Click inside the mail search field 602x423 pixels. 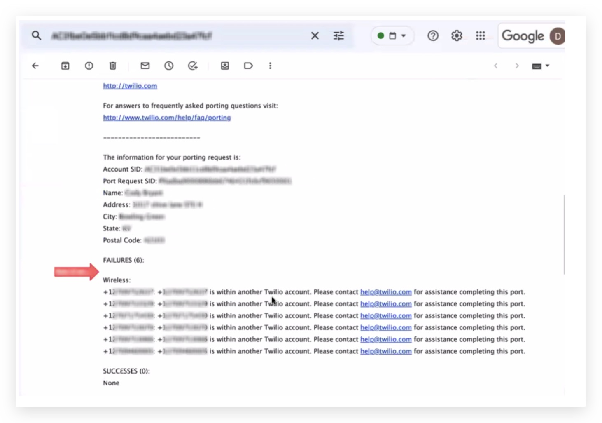pos(177,36)
